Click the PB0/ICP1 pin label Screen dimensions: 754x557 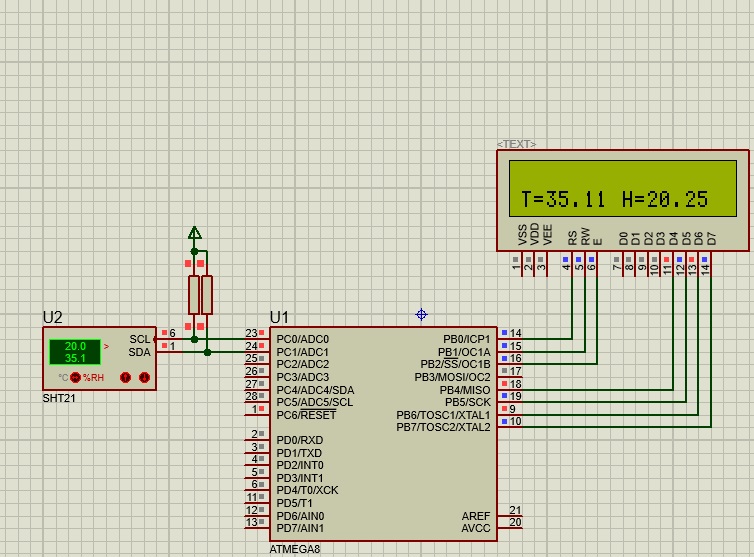pyautogui.click(x=466, y=339)
